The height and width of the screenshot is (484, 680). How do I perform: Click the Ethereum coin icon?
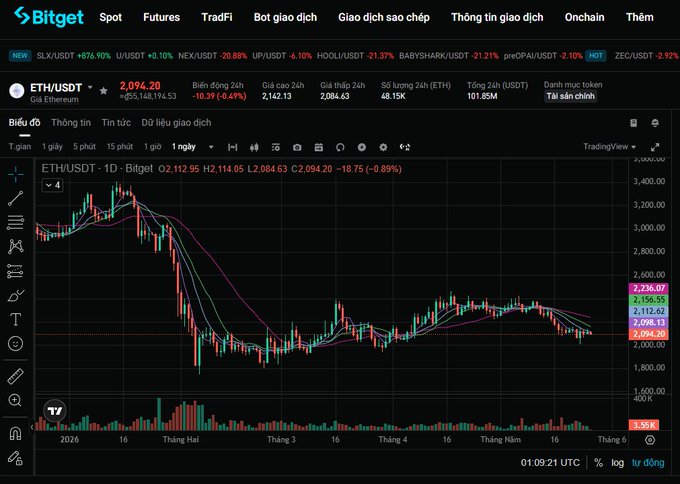pyautogui.click(x=16, y=91)
